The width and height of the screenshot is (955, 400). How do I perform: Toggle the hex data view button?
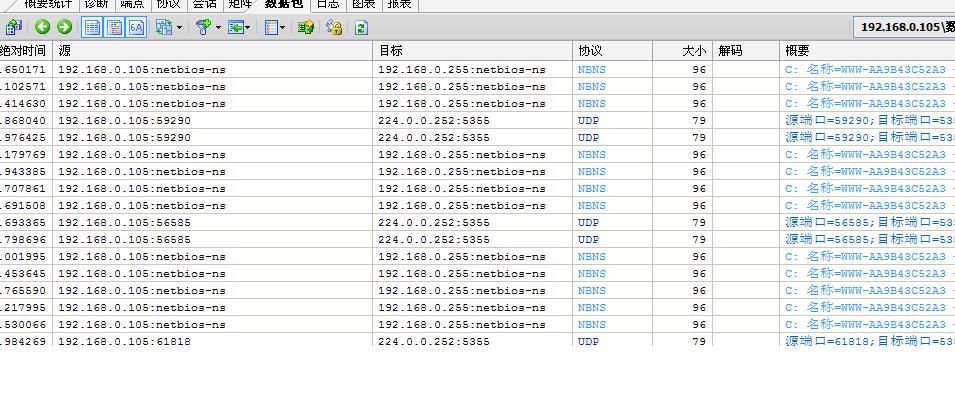(x=136, y=27)
